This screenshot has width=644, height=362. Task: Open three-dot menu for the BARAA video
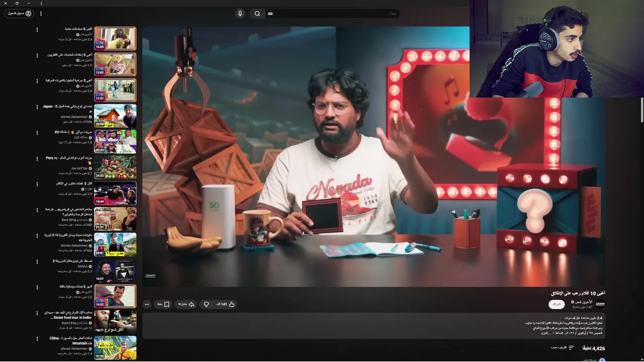pyautogui.click(x=37, y=261)
